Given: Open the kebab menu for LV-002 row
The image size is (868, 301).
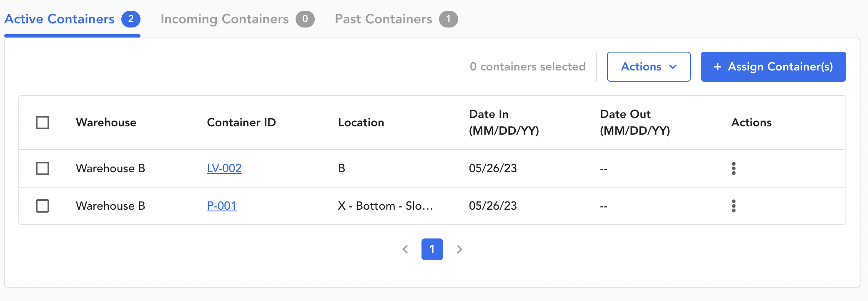Looking at the screenshot, I should [x=733, y=168].
